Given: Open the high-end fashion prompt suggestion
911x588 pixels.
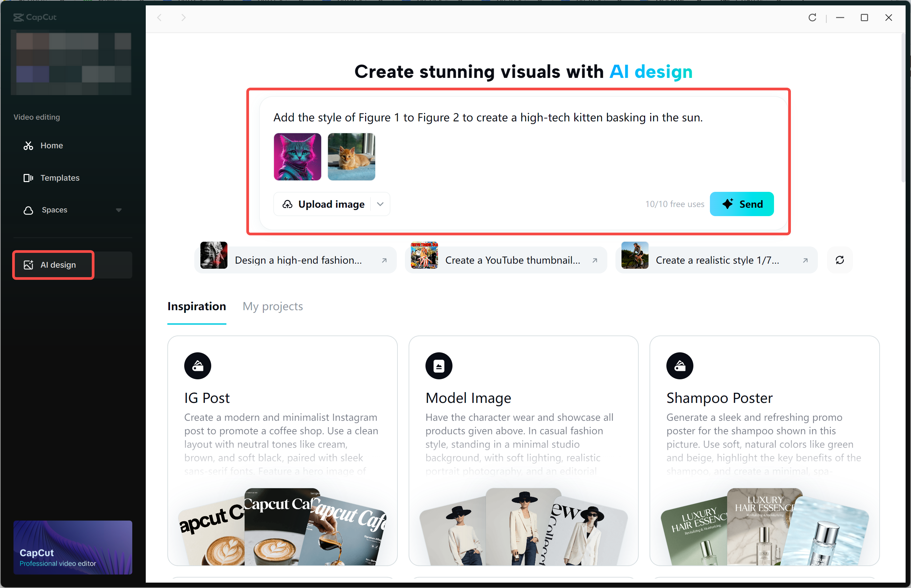Looking at the screenshot, I should 295,260.
